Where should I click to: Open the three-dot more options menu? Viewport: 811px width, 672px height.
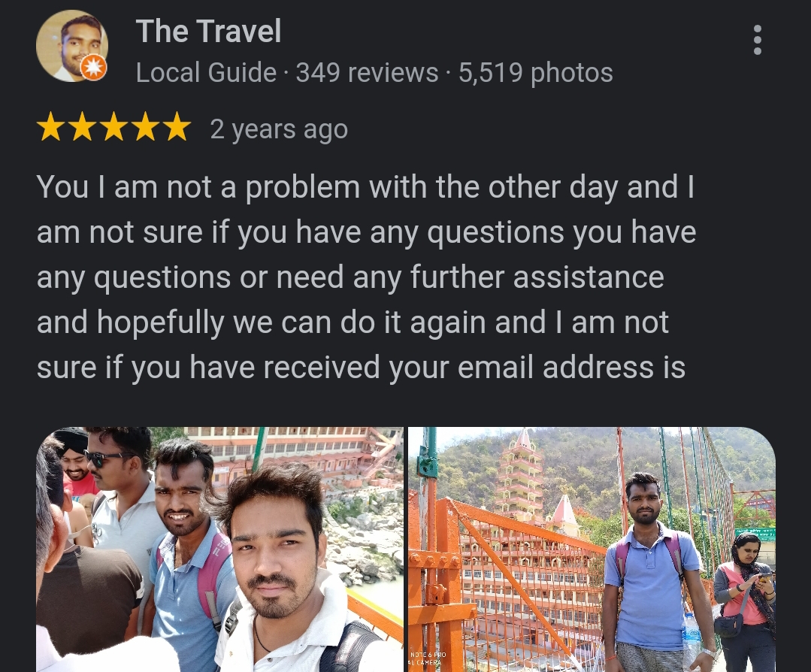[757, 40]
